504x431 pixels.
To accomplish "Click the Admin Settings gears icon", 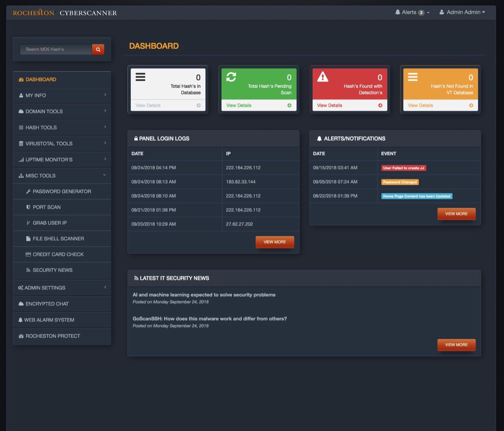I will click(21, 288).
